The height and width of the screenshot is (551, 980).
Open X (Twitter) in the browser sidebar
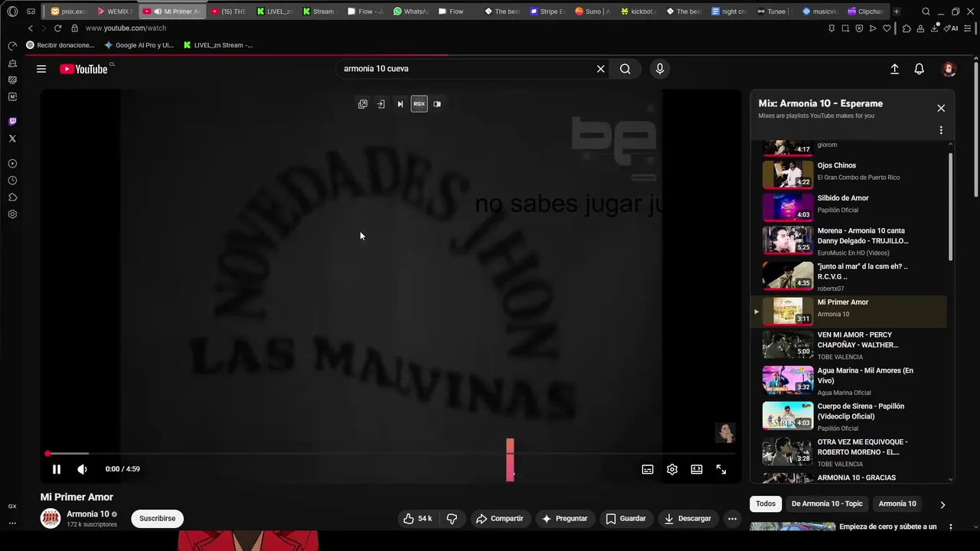12,139
